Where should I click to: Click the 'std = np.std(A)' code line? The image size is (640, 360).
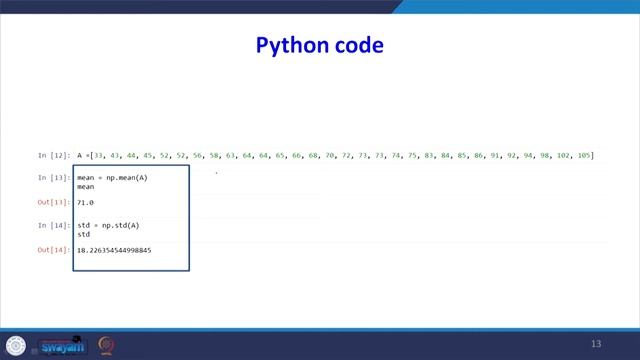108,225
